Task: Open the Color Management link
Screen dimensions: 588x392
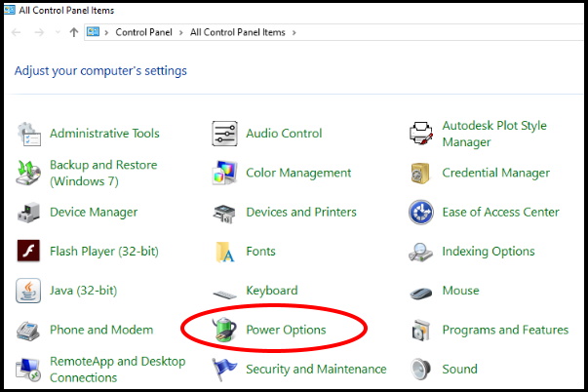Action: (x=298, y=173)
